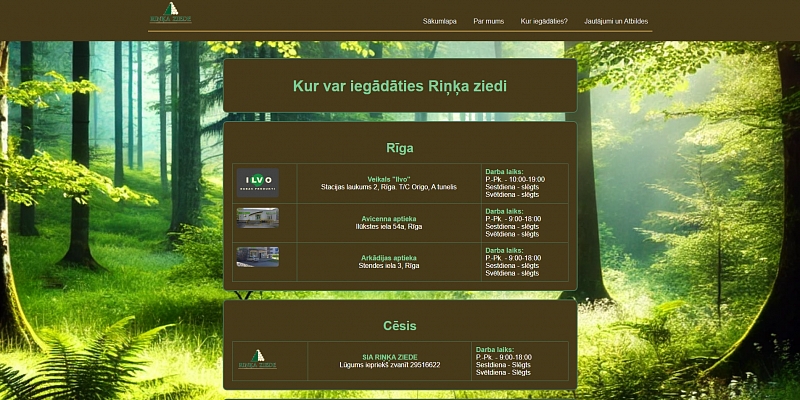Click the Arkādijas aptieka store name
The height and width of the screenshot is (400, 800).
[x=389, y=258]
